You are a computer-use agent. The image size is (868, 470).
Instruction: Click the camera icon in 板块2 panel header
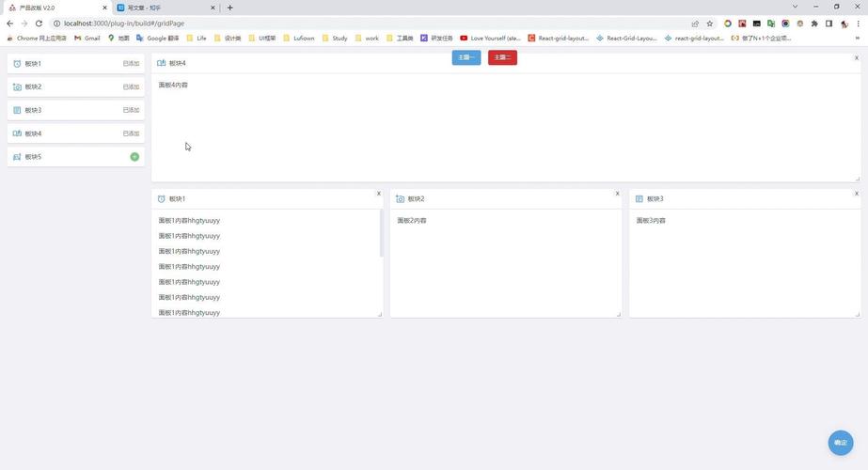[401, 198]
